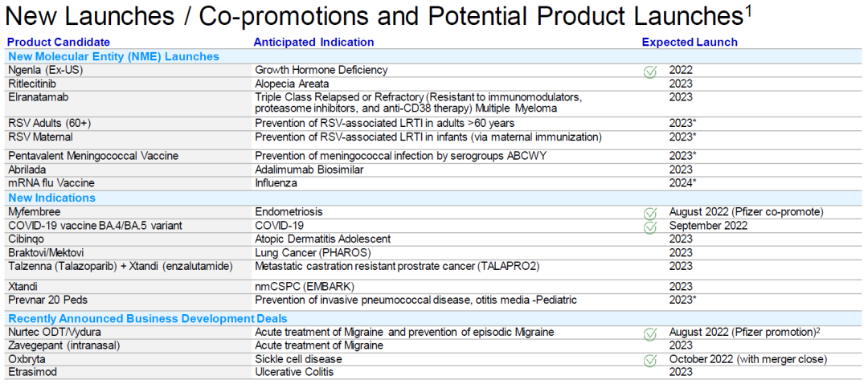The height and width of the screenshot is (384, 868).
Task: Click the Oxbryta product name
Action: coord(26,359)
